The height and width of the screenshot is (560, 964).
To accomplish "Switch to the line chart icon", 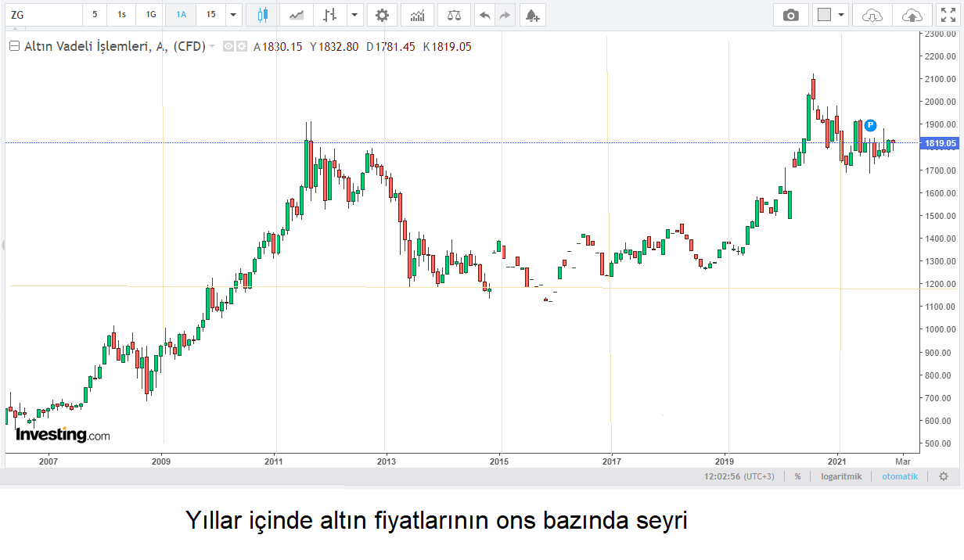I will pos(296,14).
